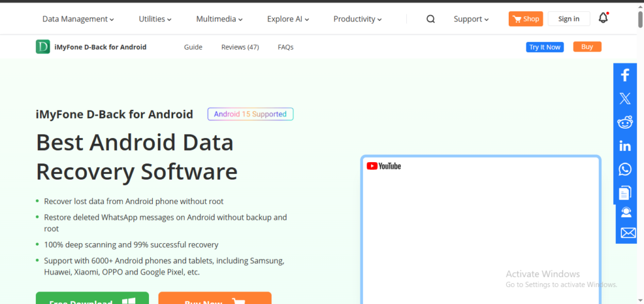Click the orange Buy Now button

tap(215, 298)
